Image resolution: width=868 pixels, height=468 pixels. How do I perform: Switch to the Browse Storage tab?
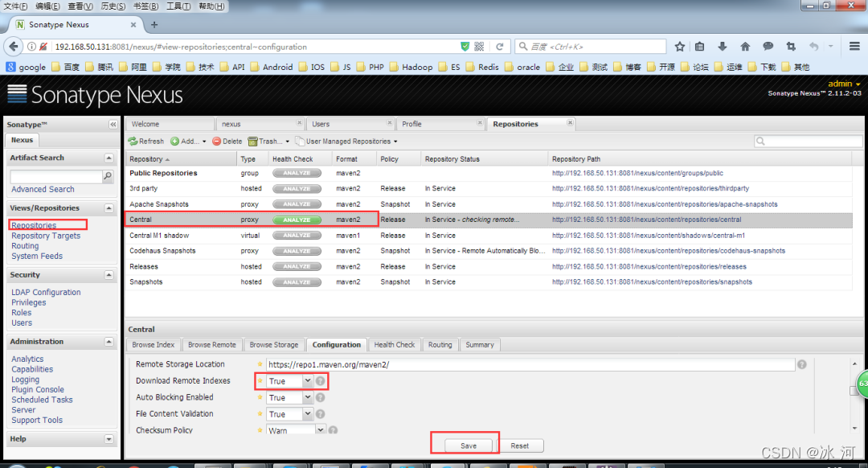pos(274,344)
